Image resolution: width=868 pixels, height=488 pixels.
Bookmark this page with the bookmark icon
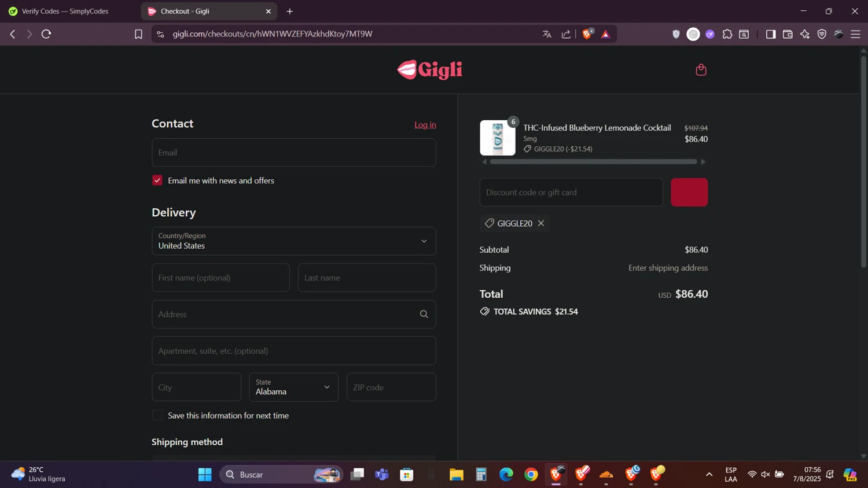pos(138,34)
